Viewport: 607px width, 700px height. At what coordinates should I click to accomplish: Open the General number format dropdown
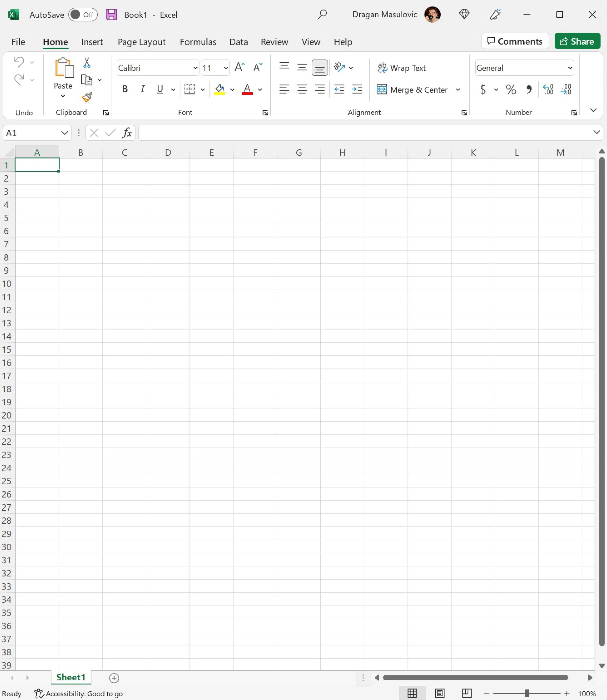[x=570, y=68]
